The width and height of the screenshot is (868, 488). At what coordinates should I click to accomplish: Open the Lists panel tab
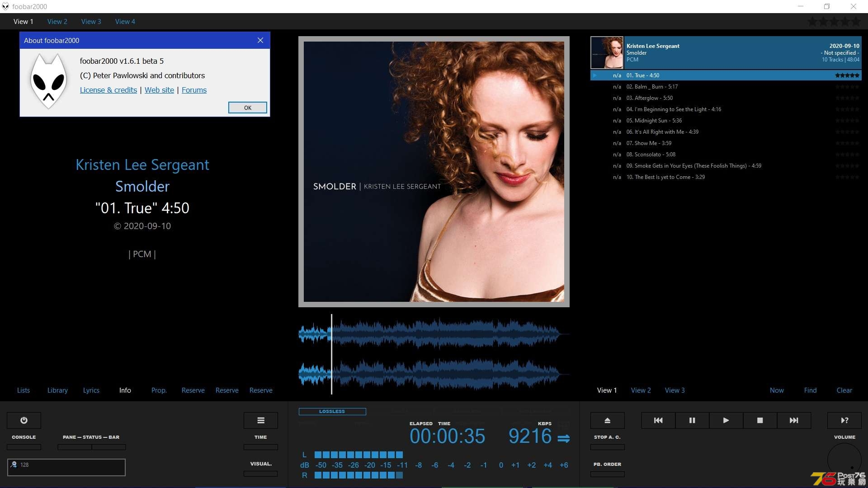pyautogui.click(x=24, y=390)
